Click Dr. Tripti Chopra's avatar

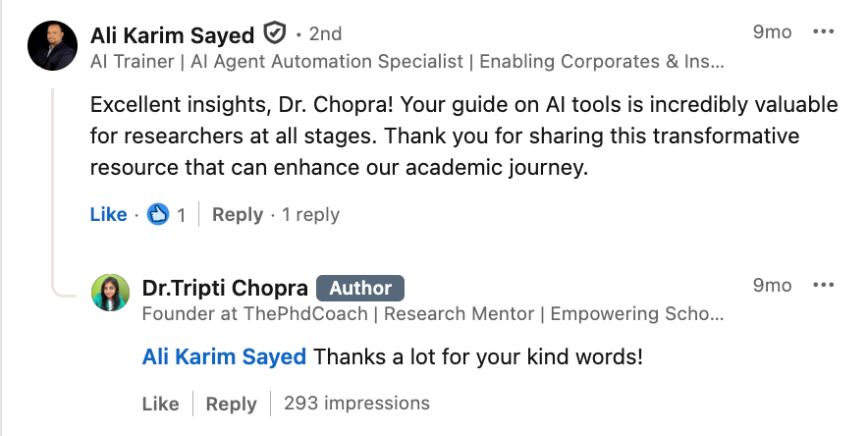(x=110, y=293)
